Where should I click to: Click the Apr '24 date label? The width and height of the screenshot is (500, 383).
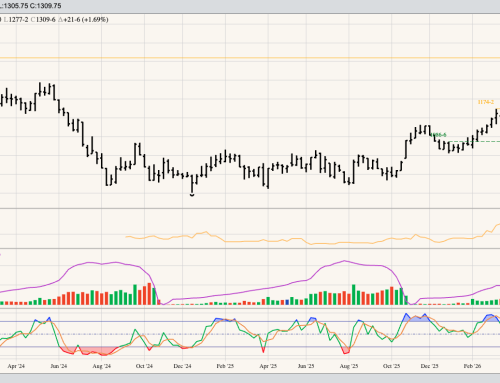point(16,366)
